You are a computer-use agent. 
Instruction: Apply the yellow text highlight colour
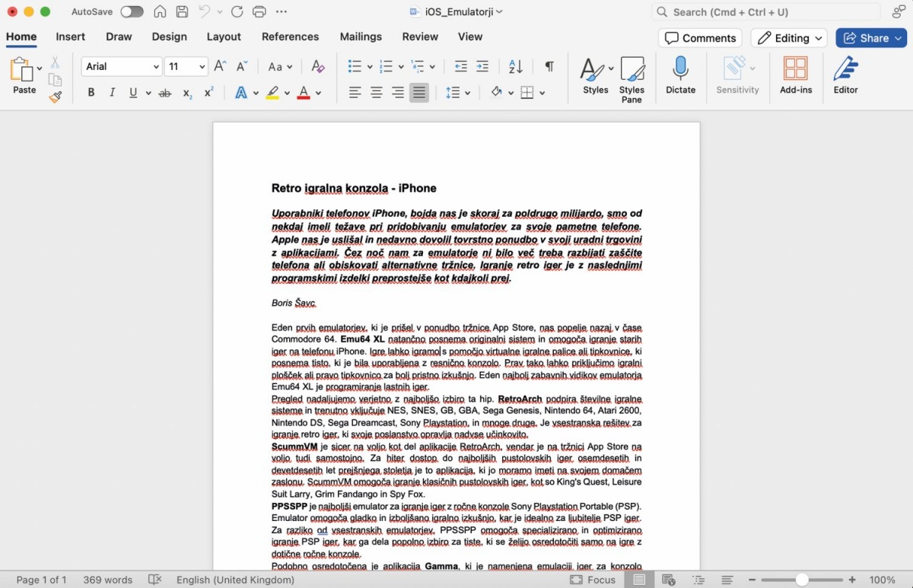point(272,93)
